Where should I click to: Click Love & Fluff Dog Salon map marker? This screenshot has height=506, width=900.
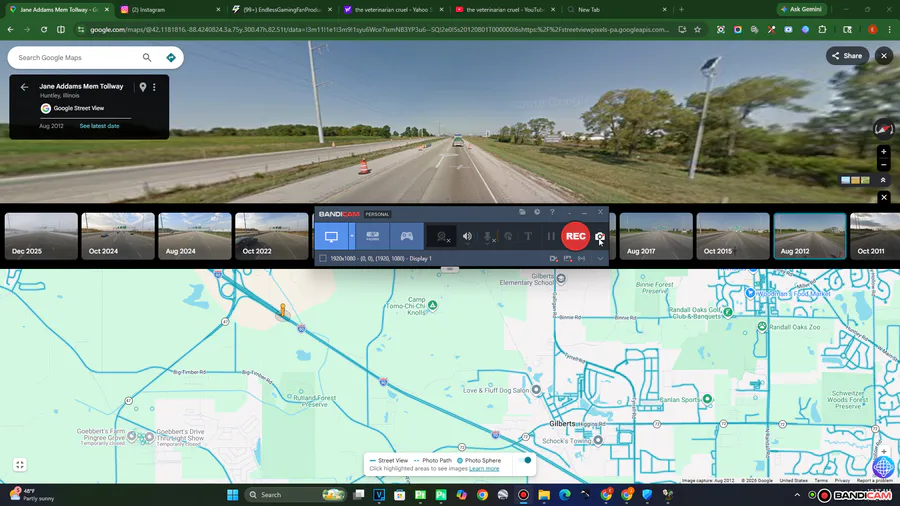click(x=536, y=390)
